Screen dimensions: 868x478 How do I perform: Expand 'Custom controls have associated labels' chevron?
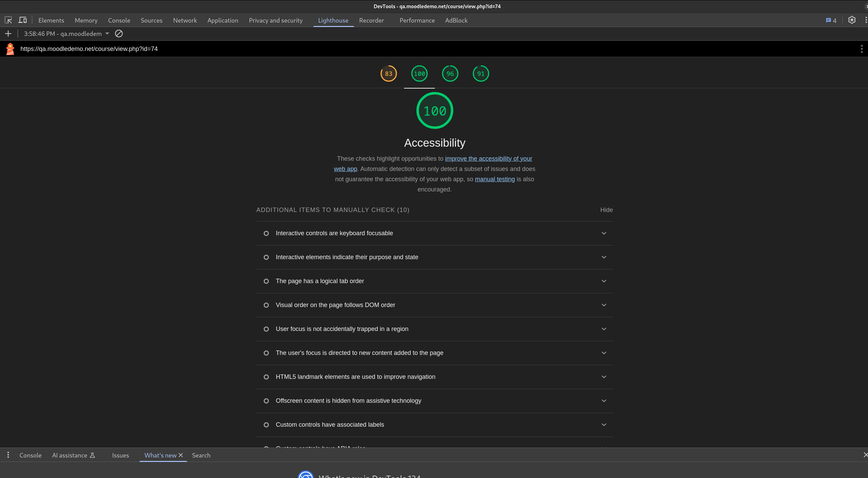[x=604, y=425]
